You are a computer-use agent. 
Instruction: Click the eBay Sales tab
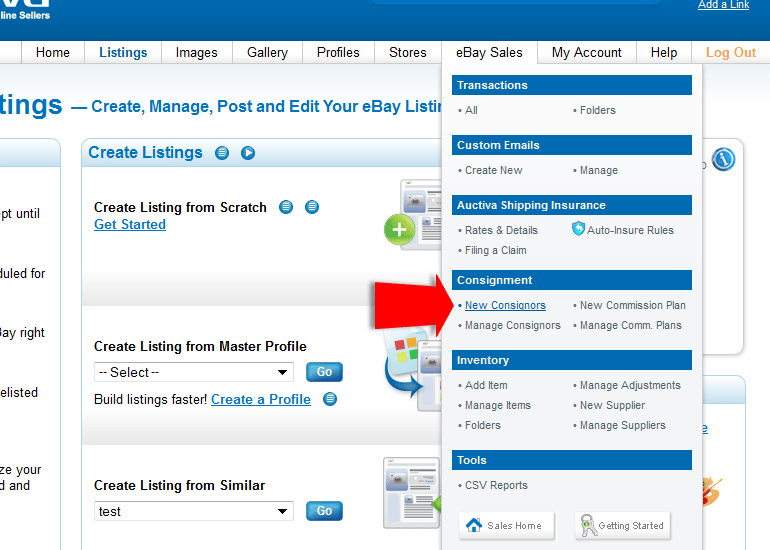click(x=489, y=53)
